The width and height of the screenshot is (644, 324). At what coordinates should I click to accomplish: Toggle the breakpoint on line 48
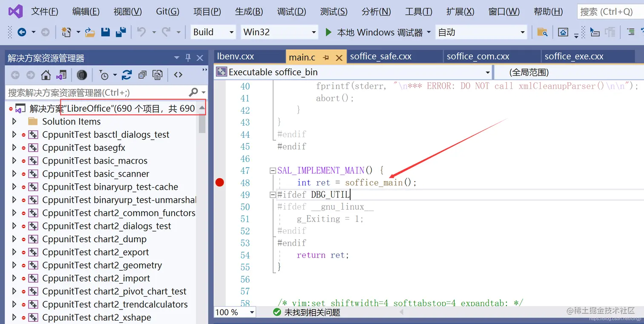(219, 182)
